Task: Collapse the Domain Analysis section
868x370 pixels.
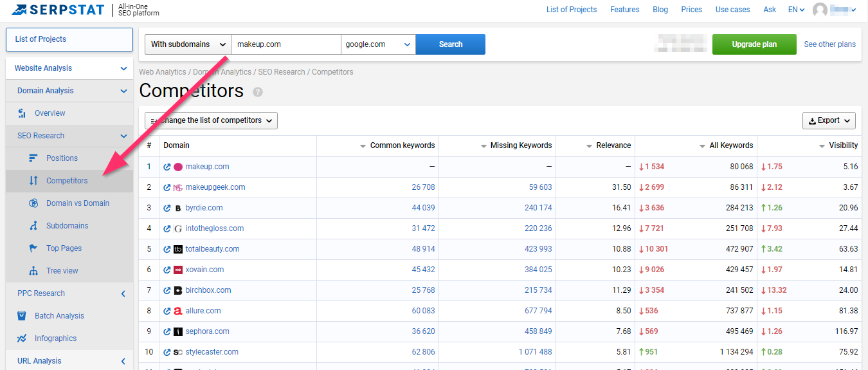Action: 69,91
